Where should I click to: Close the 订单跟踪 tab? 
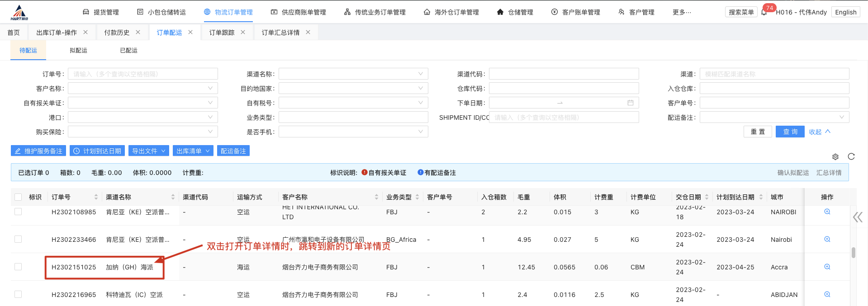click(243, 32)
